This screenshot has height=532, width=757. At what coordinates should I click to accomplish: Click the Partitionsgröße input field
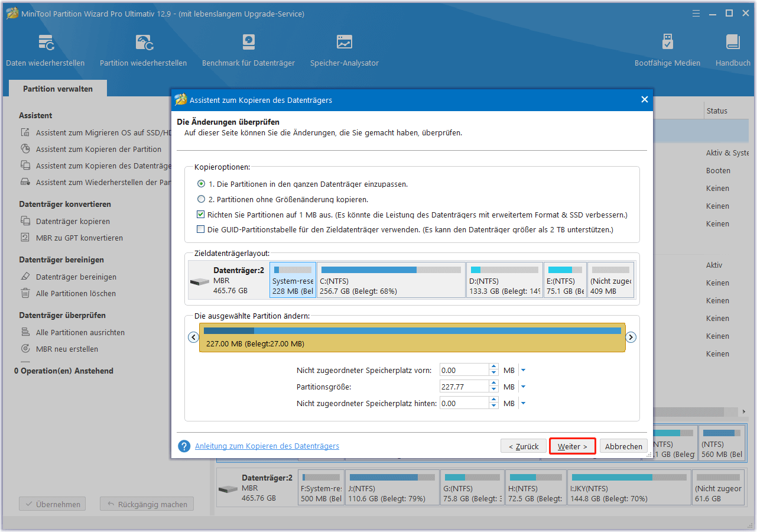tap(464, 387)
